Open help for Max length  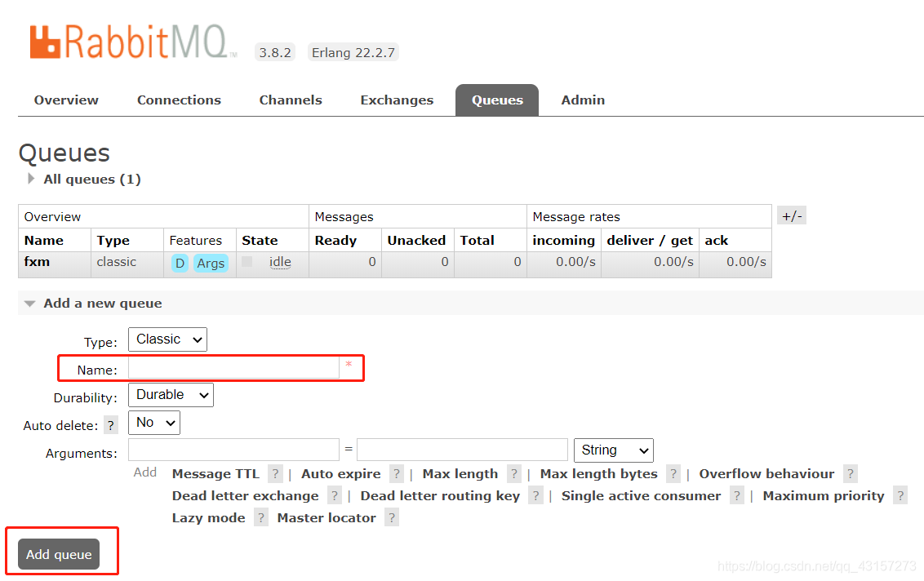(514, 474)
